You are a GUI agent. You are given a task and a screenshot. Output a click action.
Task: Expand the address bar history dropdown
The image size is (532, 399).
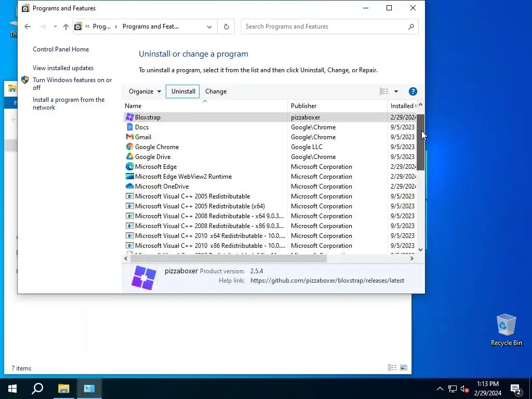point(209,26)
